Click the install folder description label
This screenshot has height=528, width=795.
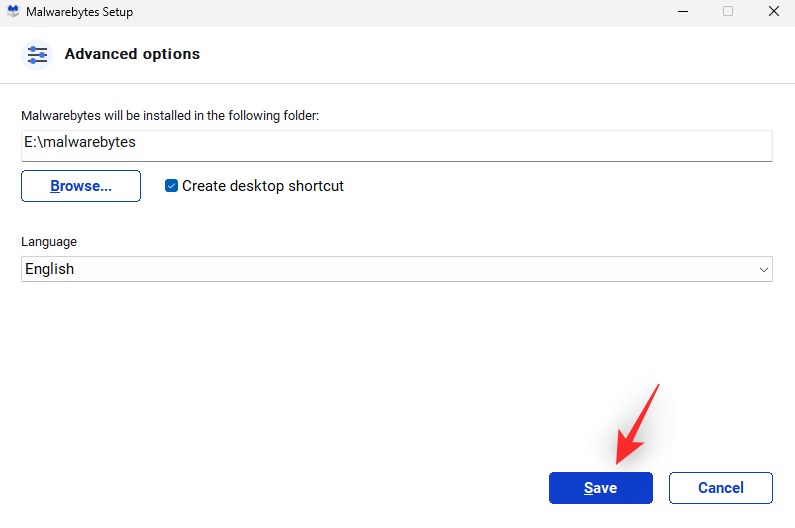[x=170, y=116]
